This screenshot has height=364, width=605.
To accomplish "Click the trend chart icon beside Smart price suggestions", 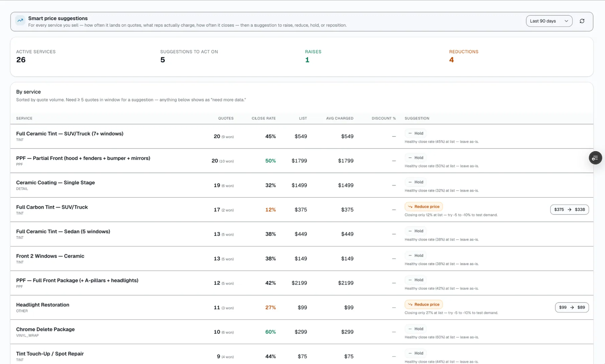I will coord(20,21).
